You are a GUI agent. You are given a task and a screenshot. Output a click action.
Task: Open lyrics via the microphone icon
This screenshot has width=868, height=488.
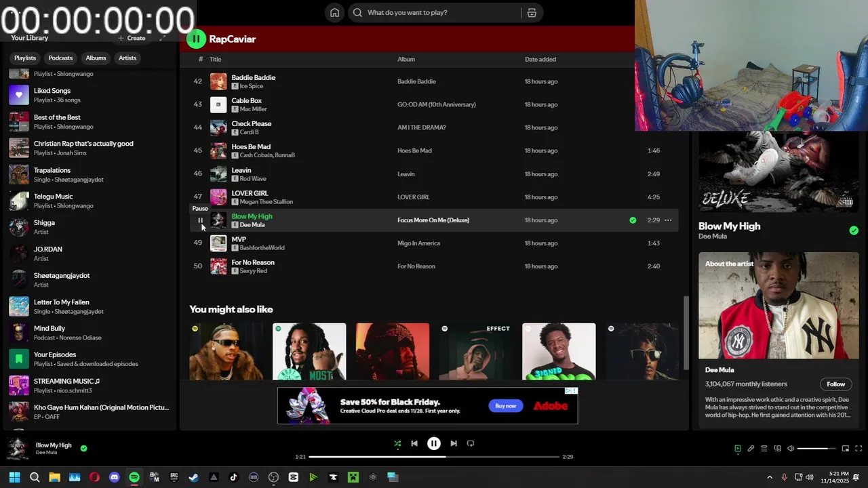pos(751,449)
